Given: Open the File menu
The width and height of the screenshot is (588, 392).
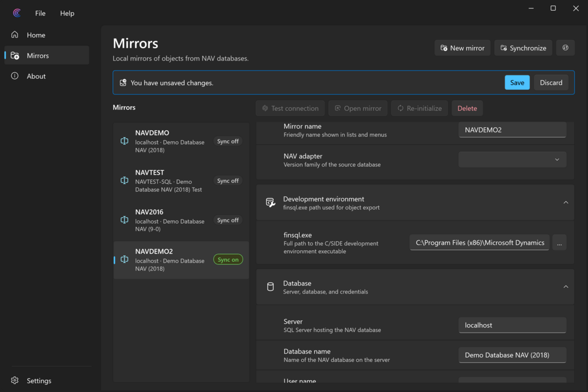Looking at the screenshot, I should coord(40,13).
